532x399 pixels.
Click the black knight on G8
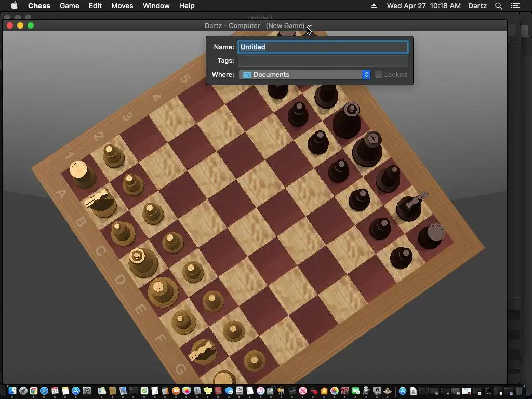410,206
